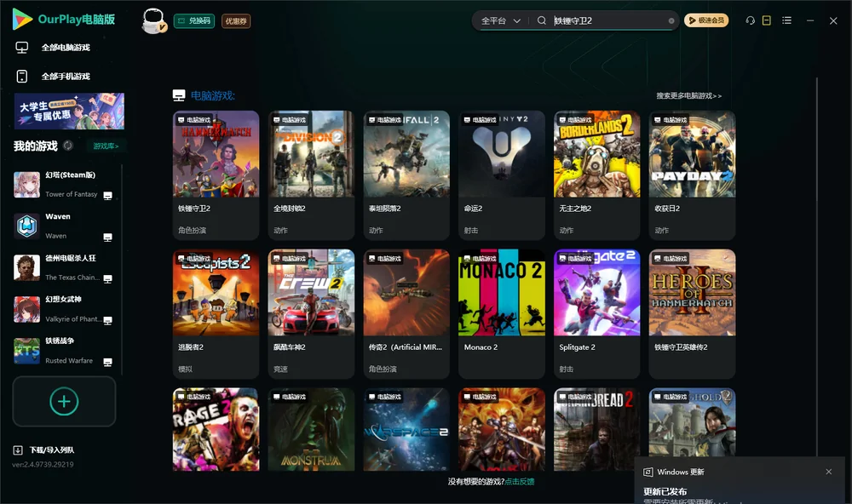Open the Monaco 2 game card
The height and width of the screenshot is (504, 852).
pyautogui.click(x=502, y=313)
